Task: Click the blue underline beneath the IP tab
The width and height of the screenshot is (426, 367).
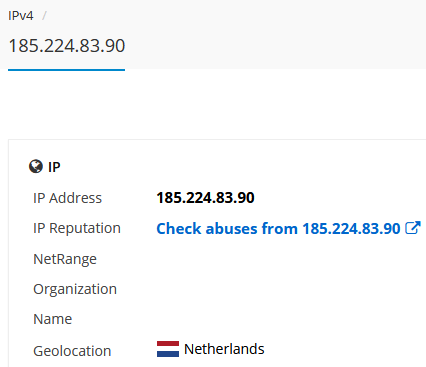Action: point(67,70)
